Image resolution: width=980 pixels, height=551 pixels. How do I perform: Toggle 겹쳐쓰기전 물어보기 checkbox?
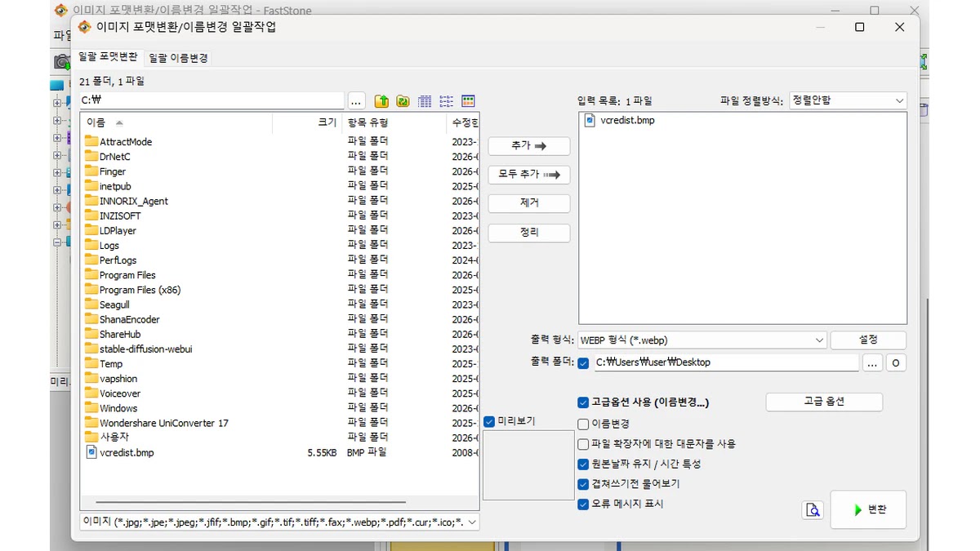click(583, 484)
